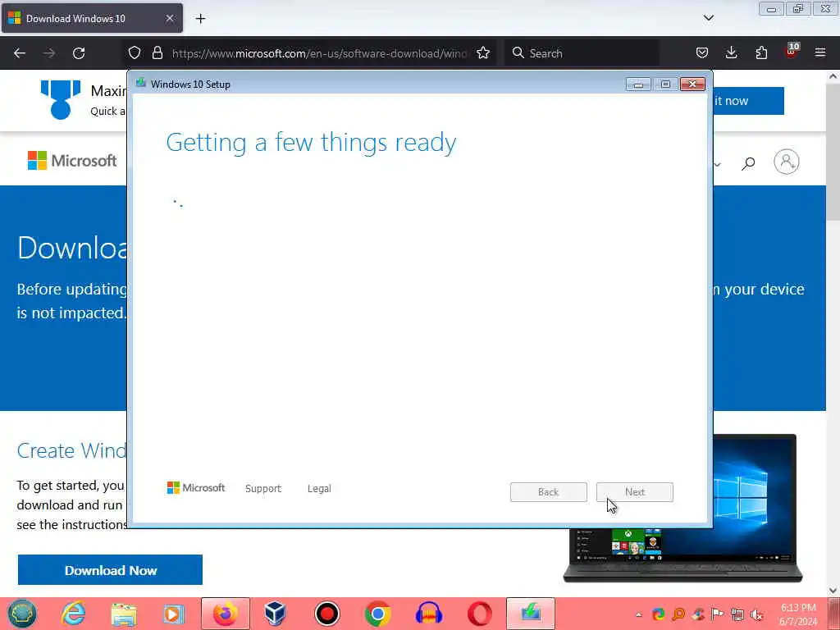Click the blue banner button behind Setup

click(748, 101)
